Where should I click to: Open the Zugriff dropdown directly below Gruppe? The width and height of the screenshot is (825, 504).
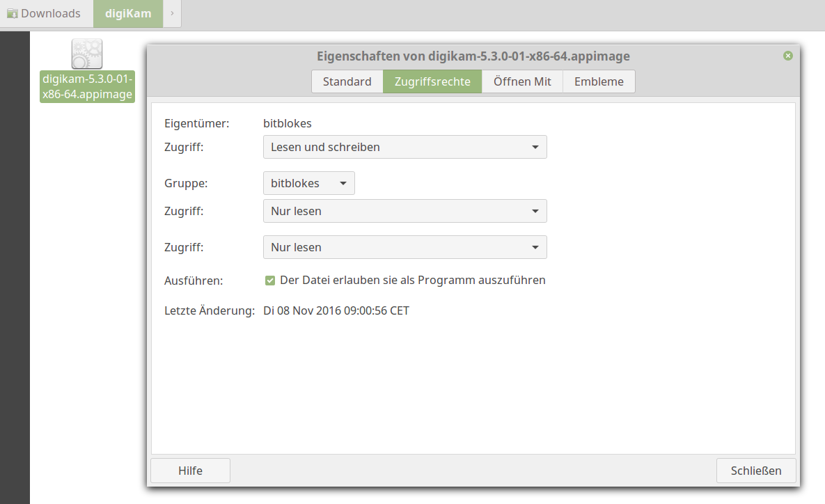(404, 211)
